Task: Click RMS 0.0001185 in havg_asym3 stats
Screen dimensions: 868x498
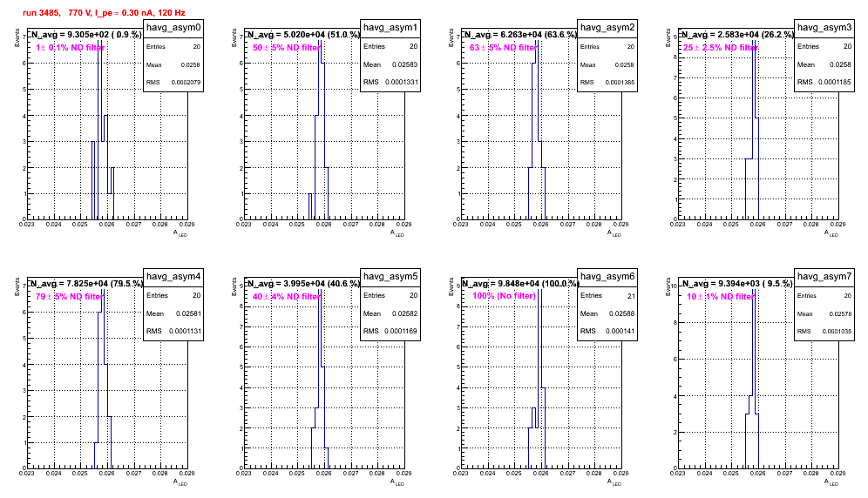Action: [824, 82]
